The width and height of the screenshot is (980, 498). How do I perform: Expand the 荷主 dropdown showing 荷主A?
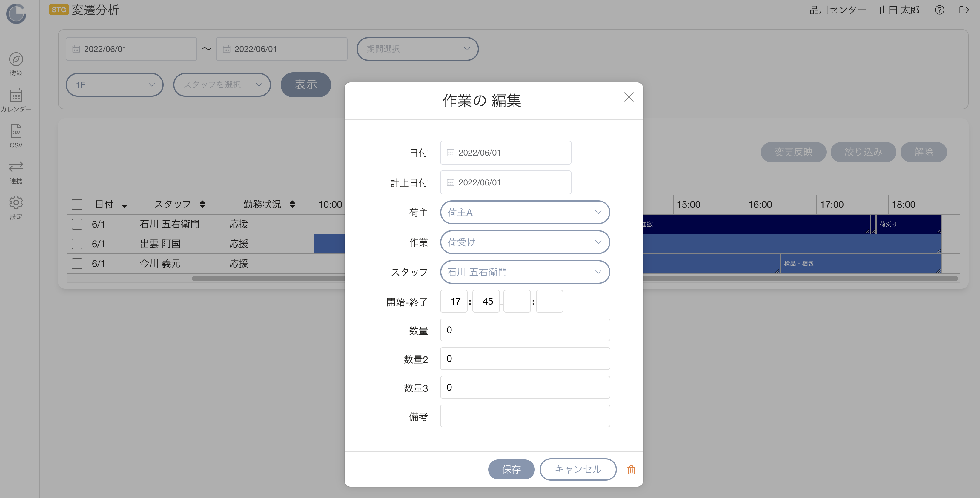[525, 212]
